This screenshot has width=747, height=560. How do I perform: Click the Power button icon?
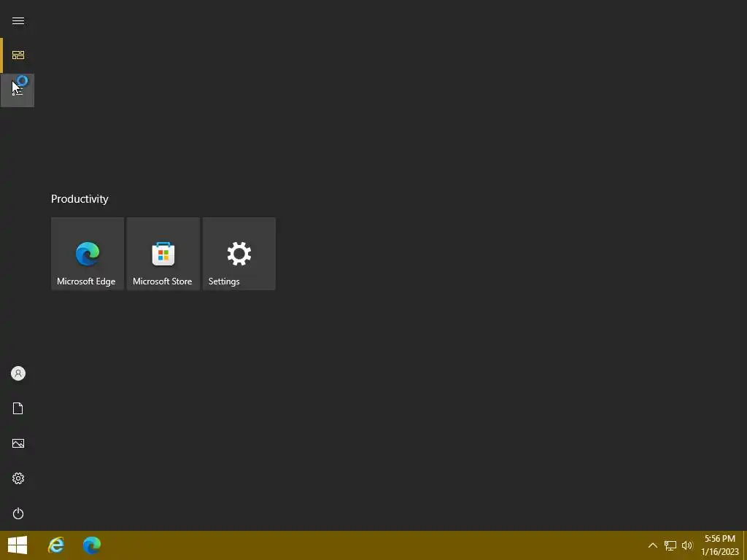18,513
